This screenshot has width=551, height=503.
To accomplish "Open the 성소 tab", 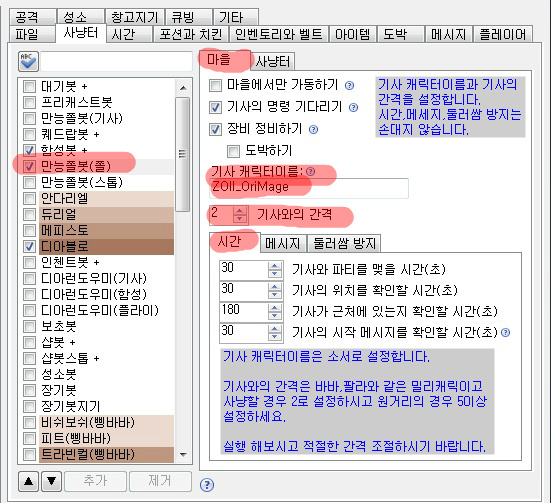I will [80, 17].
